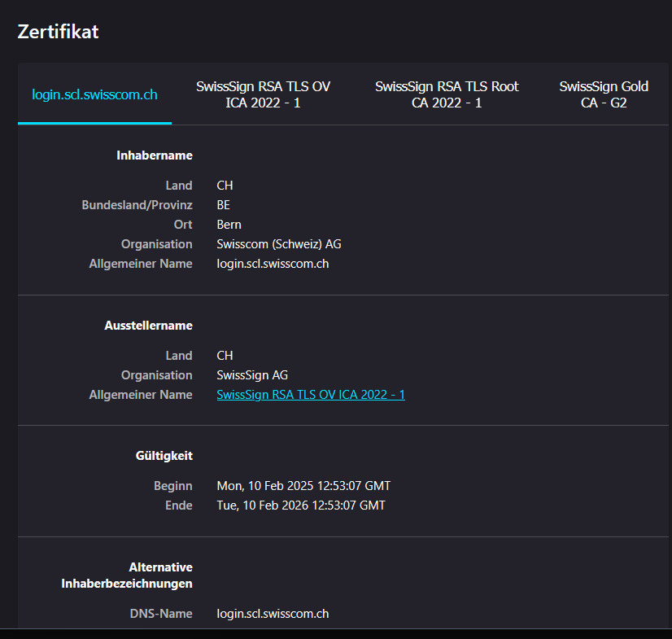Click the Bundesland/Provinz value BE
672x639 pixels.
click(x=224, y=205)
